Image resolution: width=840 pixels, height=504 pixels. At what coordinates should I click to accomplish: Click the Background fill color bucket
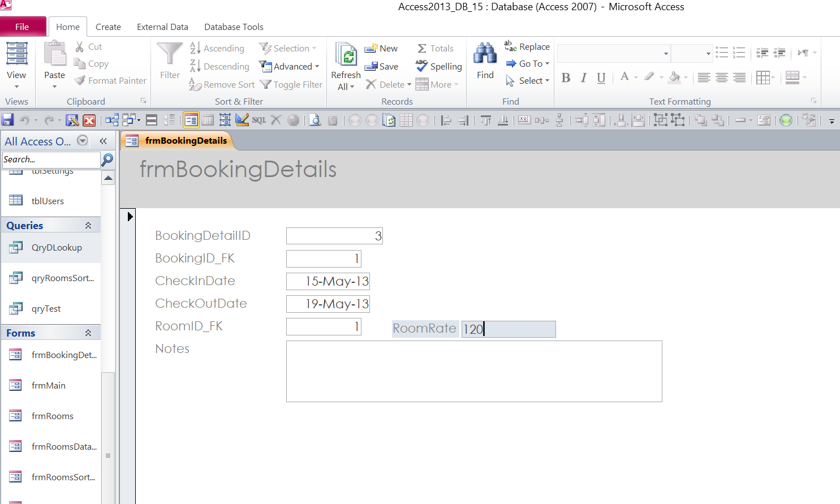674,77
